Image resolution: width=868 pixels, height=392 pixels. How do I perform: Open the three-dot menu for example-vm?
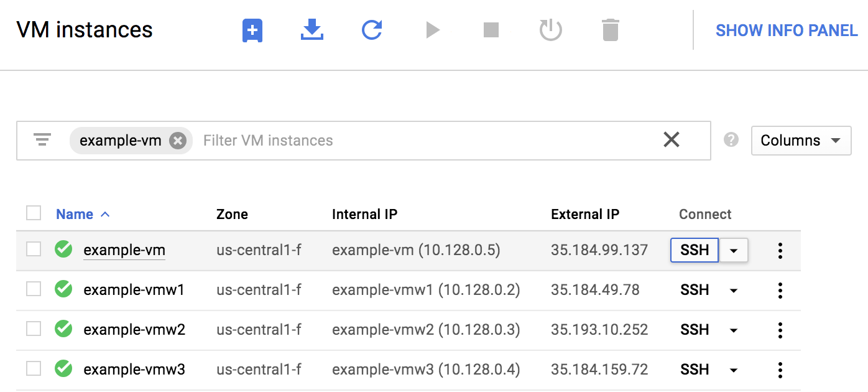tap(779, 250)
